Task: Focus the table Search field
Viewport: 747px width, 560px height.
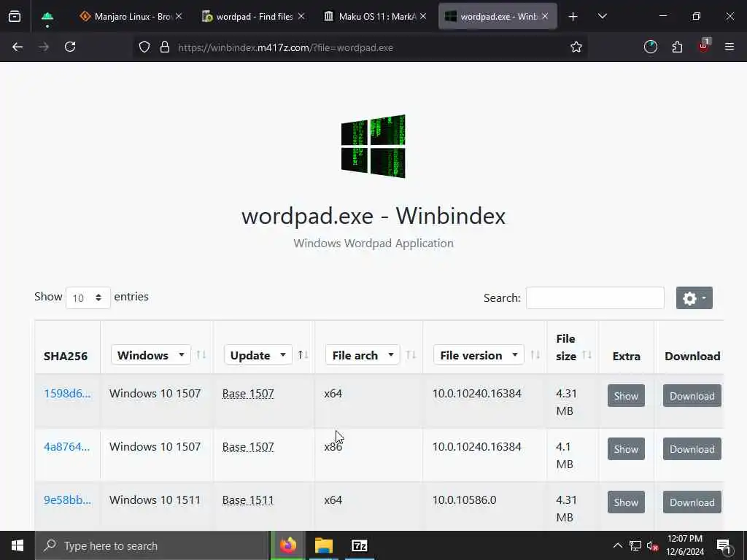Action: (595, 298)
